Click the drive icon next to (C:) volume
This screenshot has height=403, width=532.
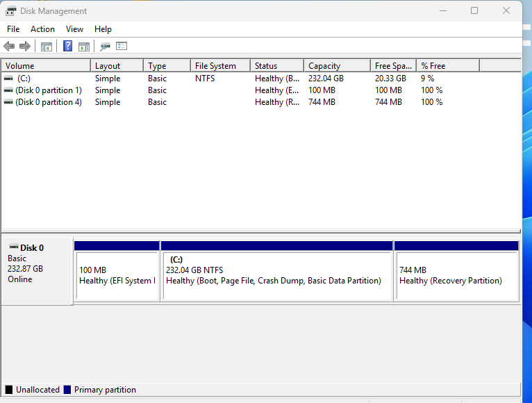click(x=8, y=78)
